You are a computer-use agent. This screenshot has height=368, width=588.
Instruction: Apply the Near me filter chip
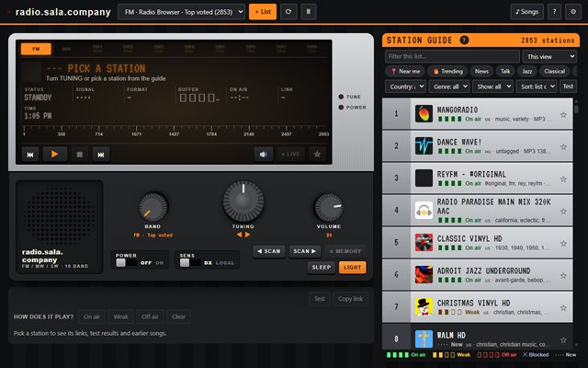point(405,72)
